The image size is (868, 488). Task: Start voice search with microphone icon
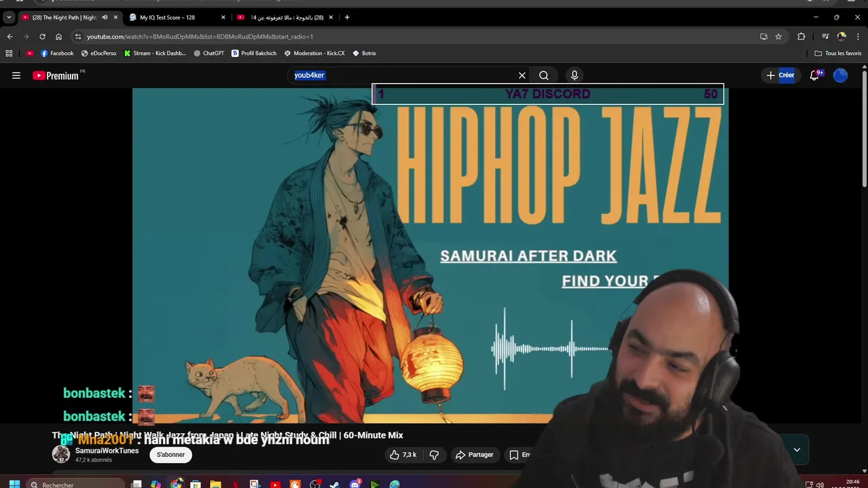pos(574,75)
